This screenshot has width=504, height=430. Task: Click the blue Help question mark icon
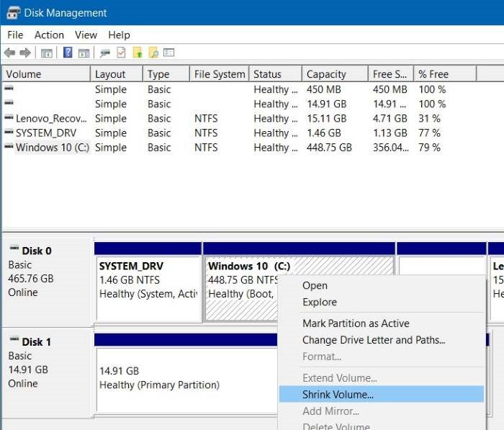click(x=68, y=53)
